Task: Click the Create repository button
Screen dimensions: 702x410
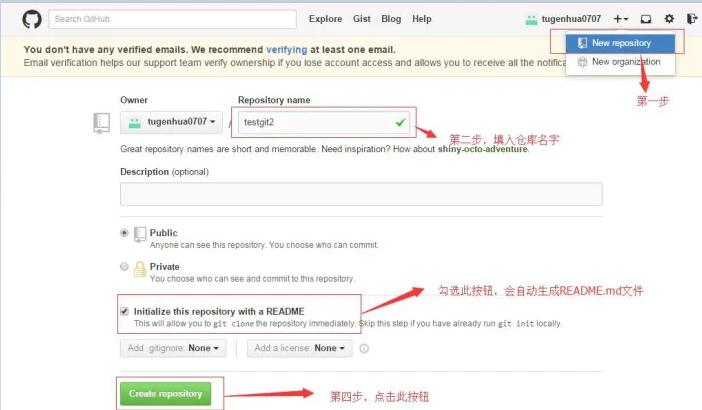Action: [x=165, y=394]
